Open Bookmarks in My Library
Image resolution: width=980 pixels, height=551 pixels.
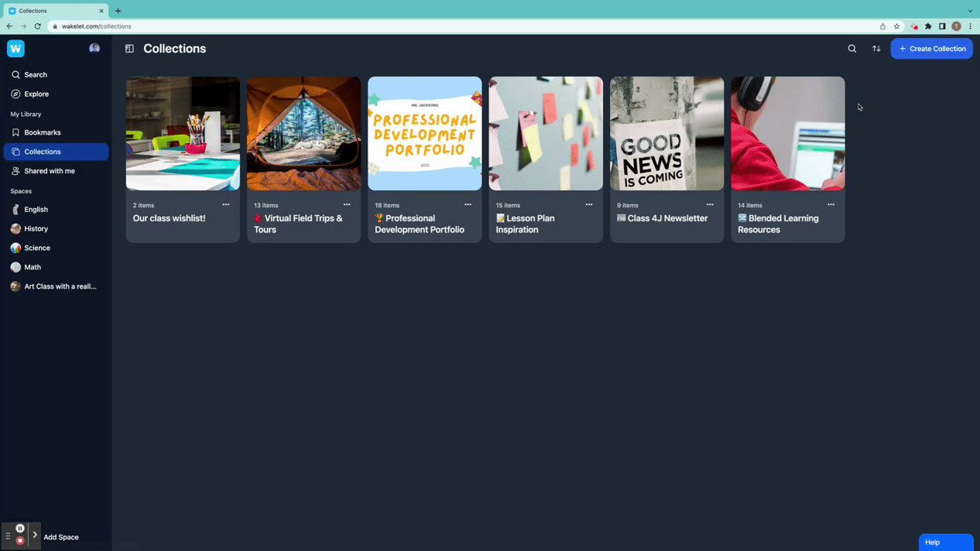click(42, 132)
